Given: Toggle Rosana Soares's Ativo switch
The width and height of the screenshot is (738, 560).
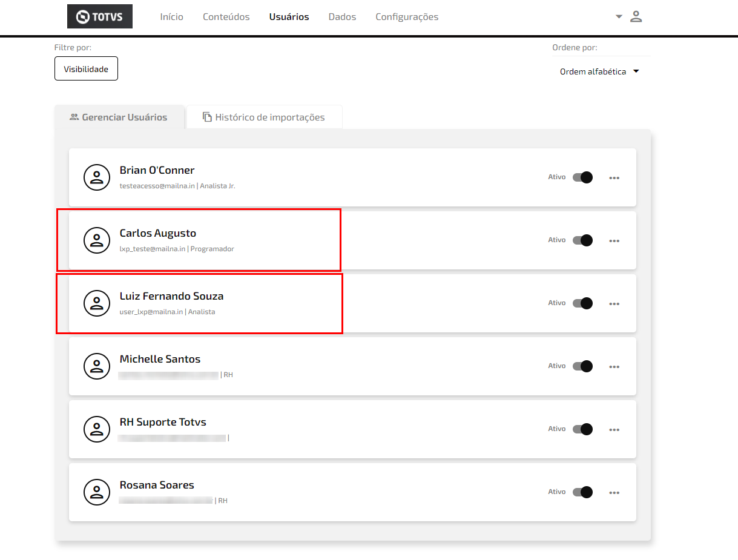Looking at the screenshot, I should (582, 492).
